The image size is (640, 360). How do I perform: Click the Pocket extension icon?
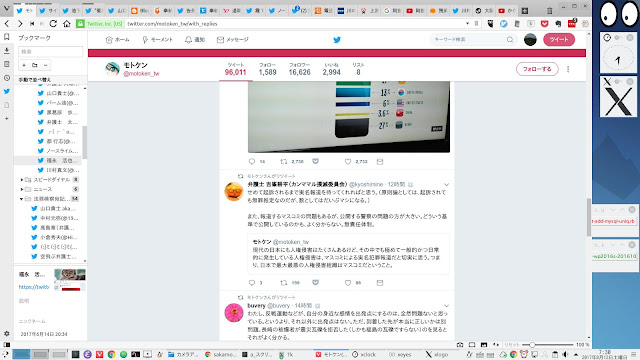(544, 24)
